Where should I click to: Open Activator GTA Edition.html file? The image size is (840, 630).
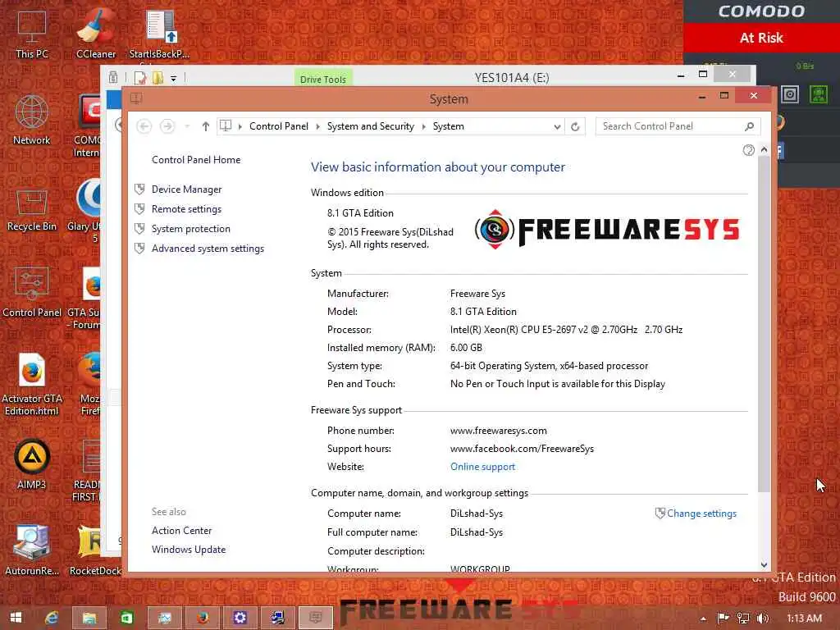point(32,384)
